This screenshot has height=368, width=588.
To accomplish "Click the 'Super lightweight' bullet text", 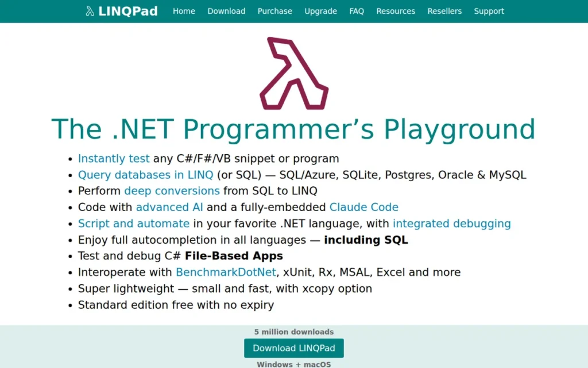I will coord(225,289).
